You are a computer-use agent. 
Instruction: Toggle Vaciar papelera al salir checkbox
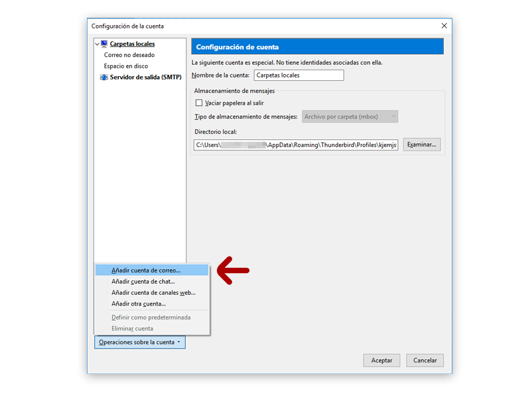[x=199, y=103]
